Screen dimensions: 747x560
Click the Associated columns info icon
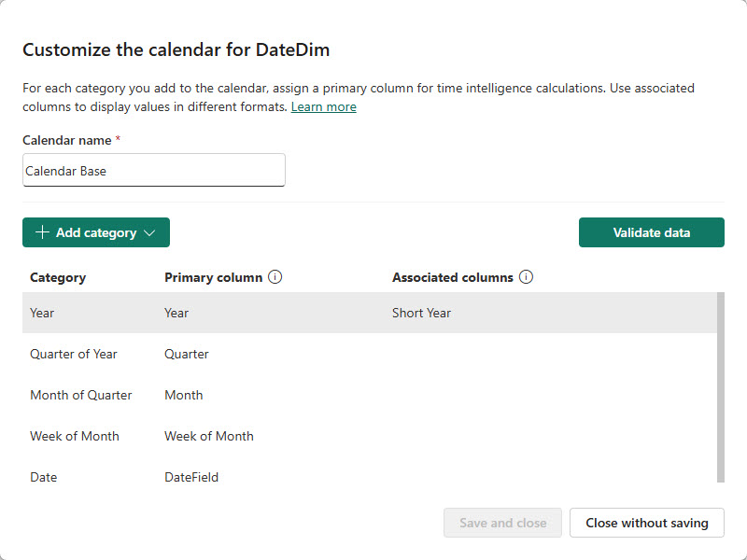526,277
